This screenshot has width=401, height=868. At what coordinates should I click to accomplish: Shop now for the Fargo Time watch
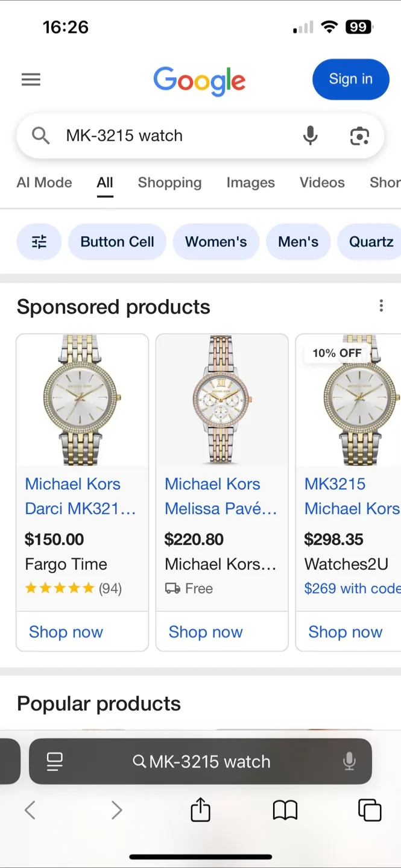pyautogui.click(x=66, y=632)
